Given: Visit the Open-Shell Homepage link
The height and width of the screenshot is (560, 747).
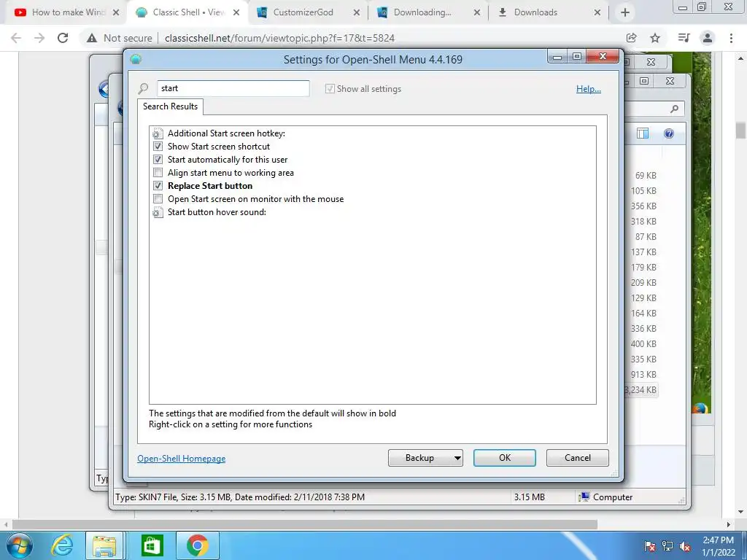Looking at the screenshot, I should point(182,459).
